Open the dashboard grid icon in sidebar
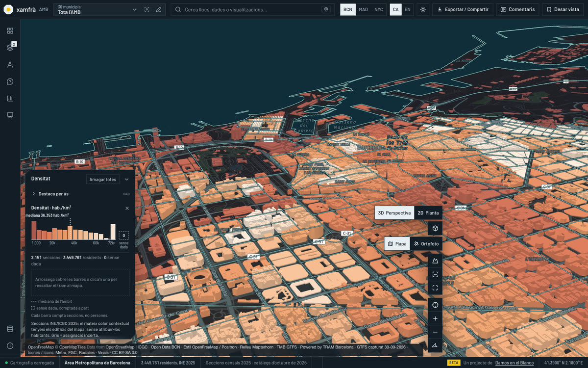The height and width of the screenshot is (368, 588). coord(10,30)
